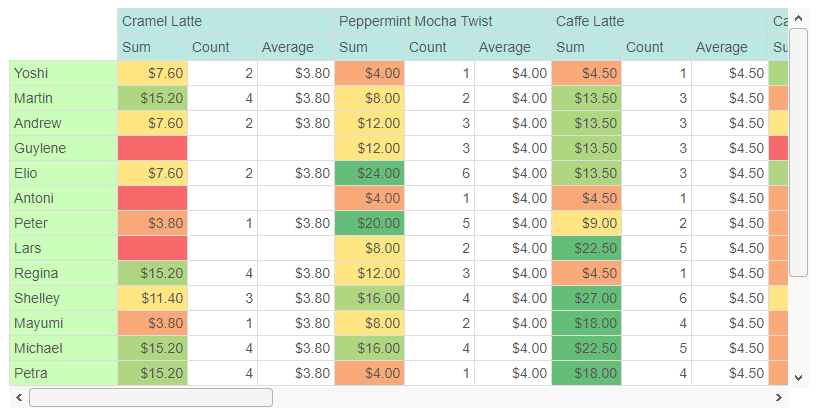
Task: Select Shelley's $11.40 Cramel Latte sum
Action: click(152, 298)
